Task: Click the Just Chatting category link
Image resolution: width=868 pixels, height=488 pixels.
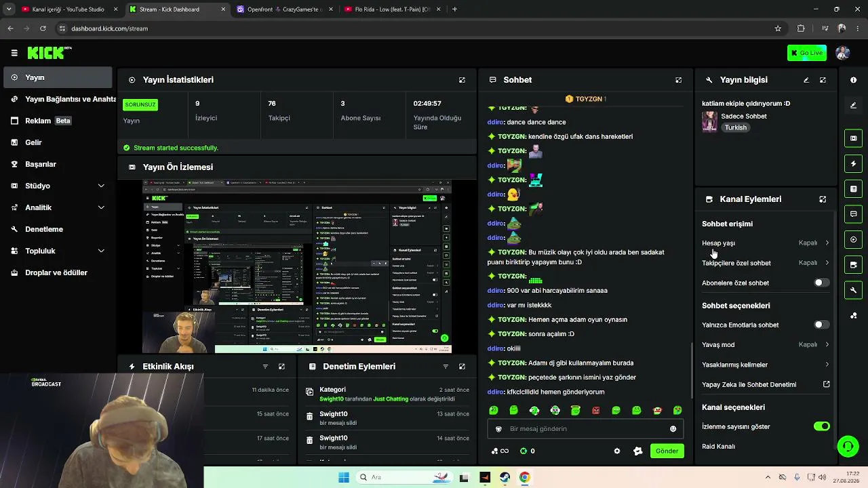Action: click(x=391, y=399)
